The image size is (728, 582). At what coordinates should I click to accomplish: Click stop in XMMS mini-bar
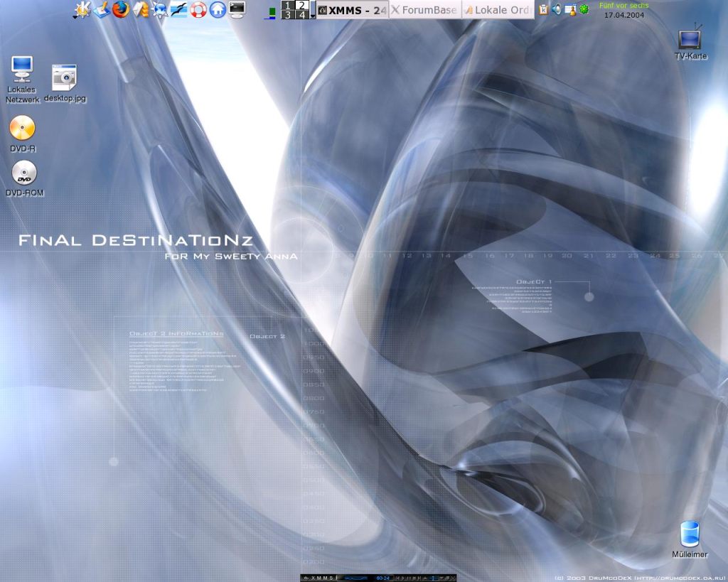tap(414, 578)
